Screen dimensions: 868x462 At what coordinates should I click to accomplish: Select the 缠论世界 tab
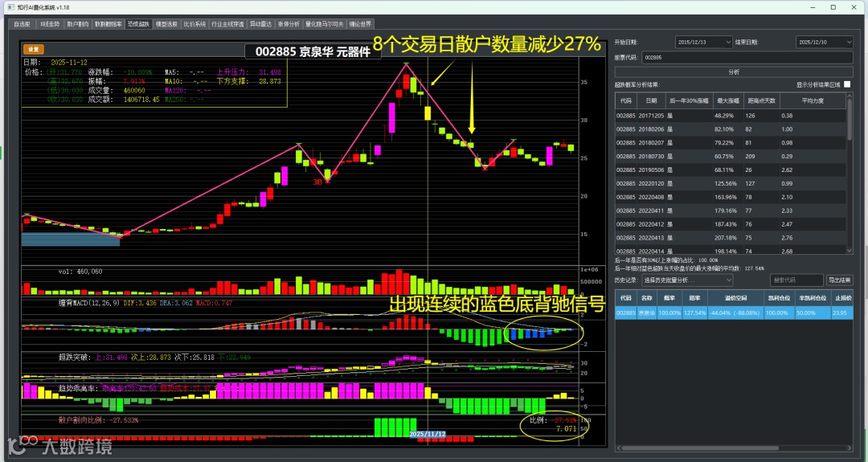[360, 24]
